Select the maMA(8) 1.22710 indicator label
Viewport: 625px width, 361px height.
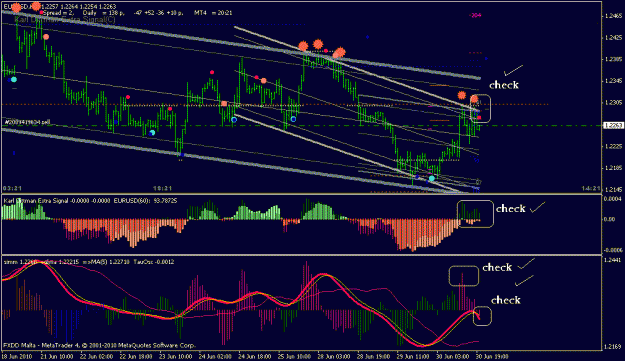[106, 262]
